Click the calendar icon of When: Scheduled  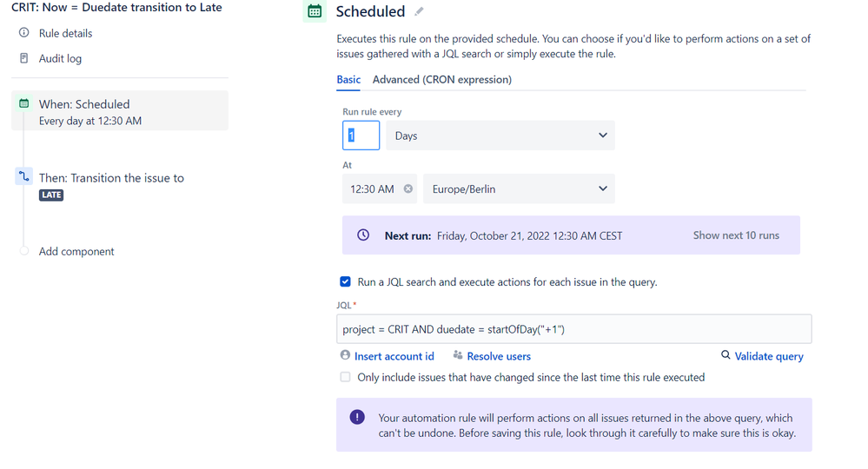(23, 103)
